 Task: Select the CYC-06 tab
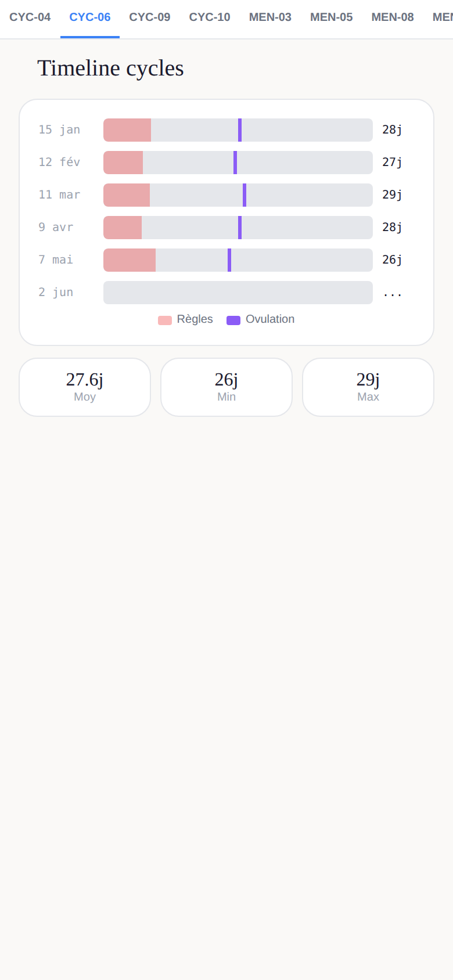tap(90, 17)
